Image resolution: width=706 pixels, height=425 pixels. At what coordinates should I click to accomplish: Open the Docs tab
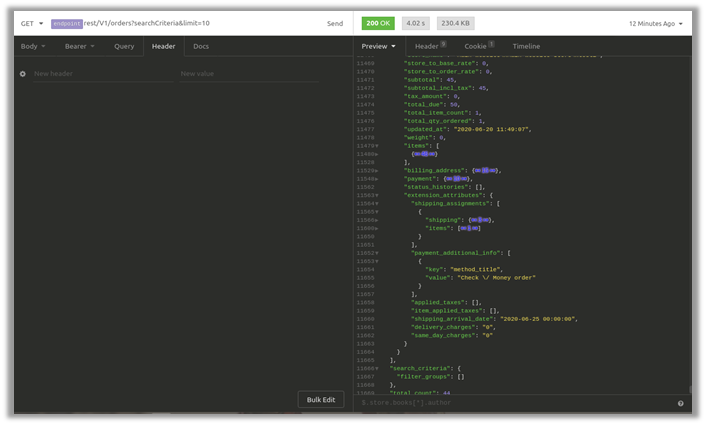pos(201,46)
